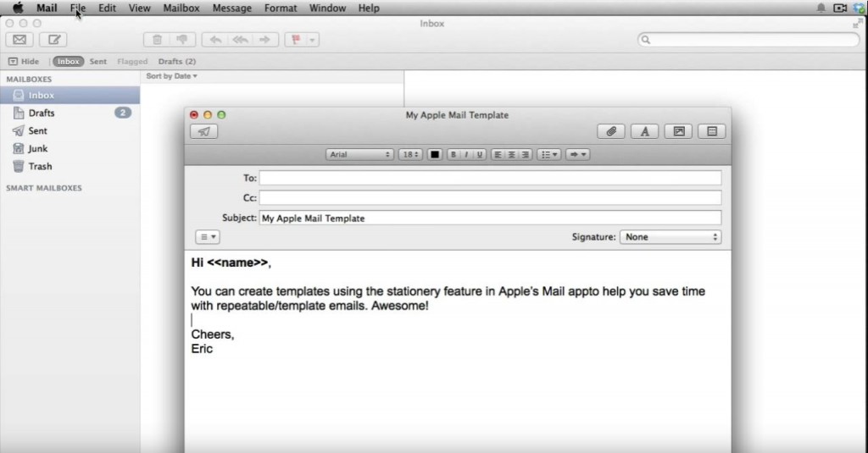868x453 pixels.
Task: Click the Reply All double-arrow icon
Action: click(x=240, y=40)
